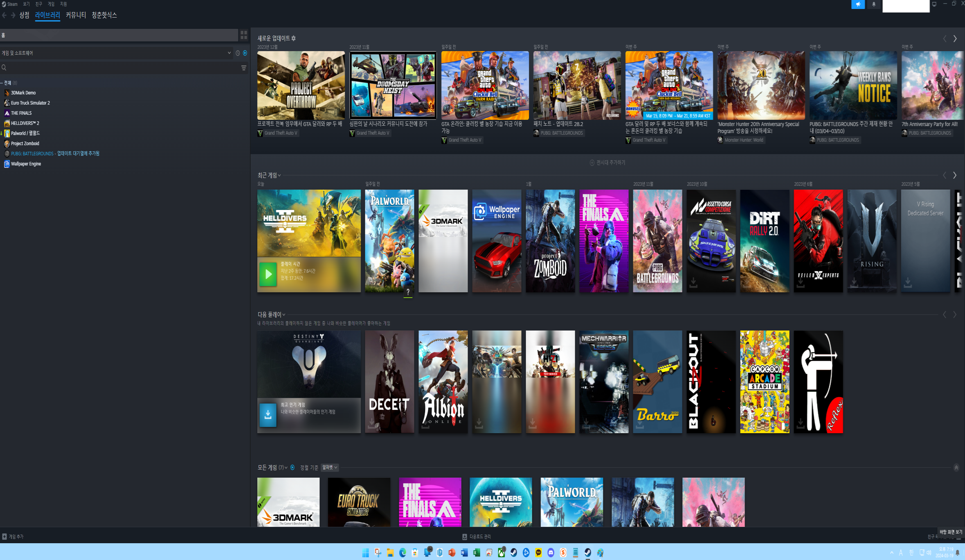Click the question mark badge under Palworld
Image resolution: width=965 pixels, height=560 pixels.
pos(408,292)
